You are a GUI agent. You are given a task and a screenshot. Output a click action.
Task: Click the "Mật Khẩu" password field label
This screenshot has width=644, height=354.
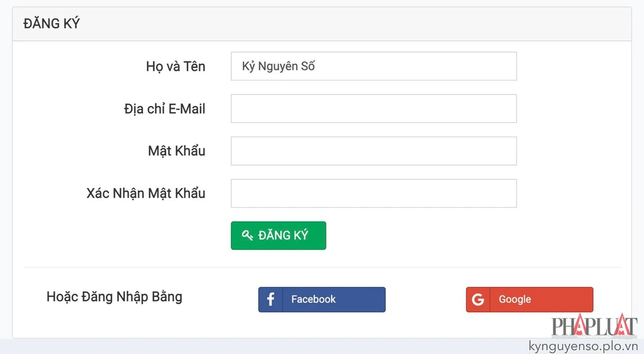pyautogui.click(x=176, y=151)
